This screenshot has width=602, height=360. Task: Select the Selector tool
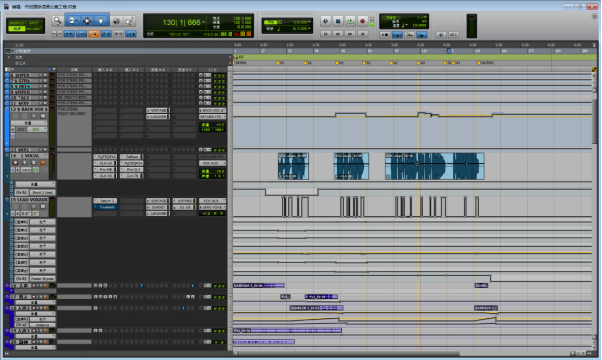pyautogui.click(x=87, y=21)
